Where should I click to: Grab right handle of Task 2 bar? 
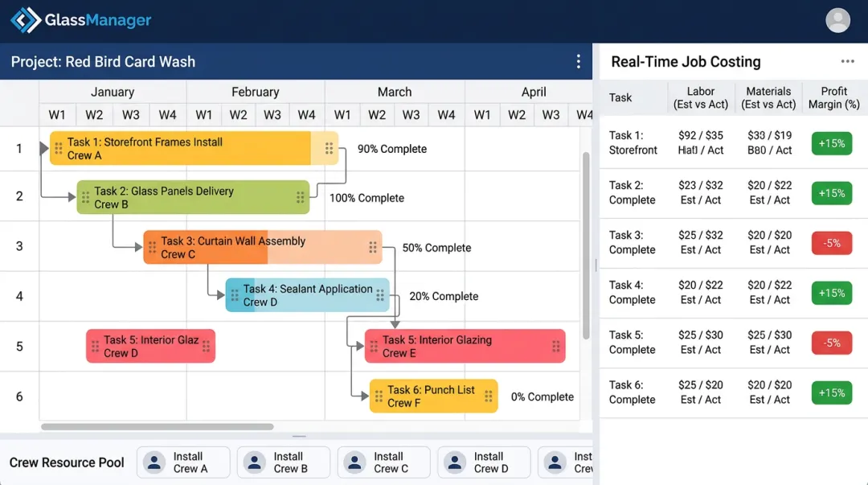[x=300, y=197]
